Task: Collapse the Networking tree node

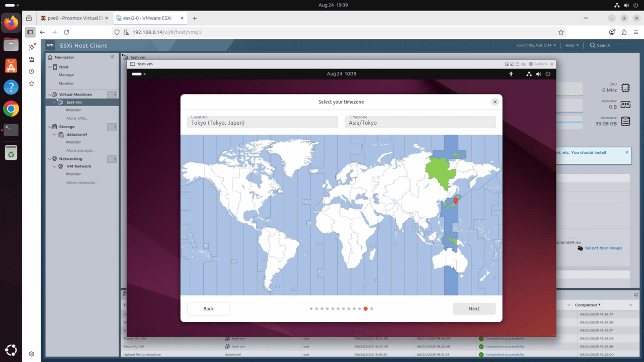Action: pos(50,159)
